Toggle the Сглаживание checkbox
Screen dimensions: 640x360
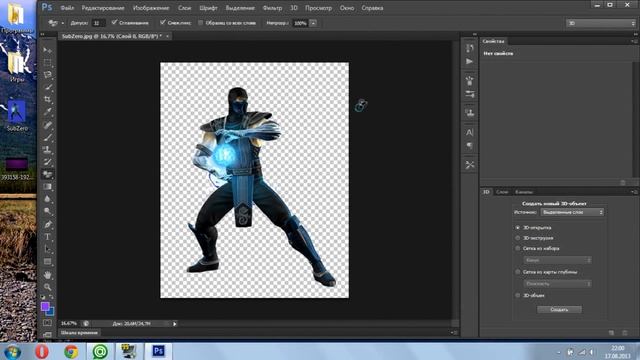tap(114, 22)
